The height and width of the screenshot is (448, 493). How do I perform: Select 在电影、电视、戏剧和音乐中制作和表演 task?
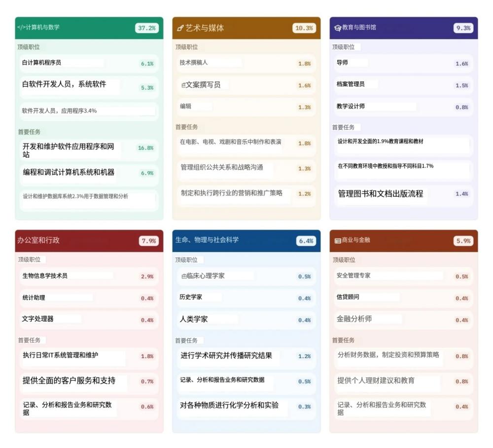click(x=246, y=146)
